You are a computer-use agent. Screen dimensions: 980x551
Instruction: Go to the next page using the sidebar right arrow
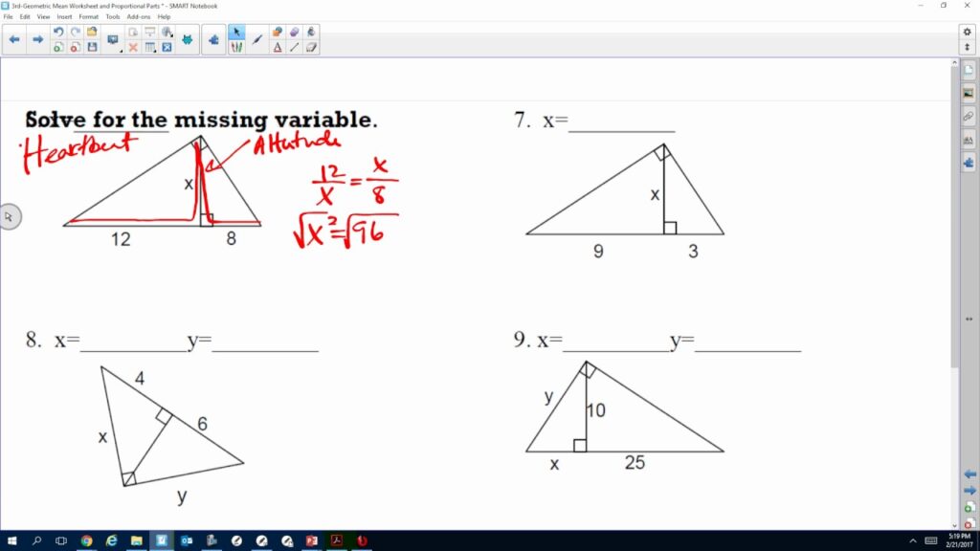tap(969, 491)
